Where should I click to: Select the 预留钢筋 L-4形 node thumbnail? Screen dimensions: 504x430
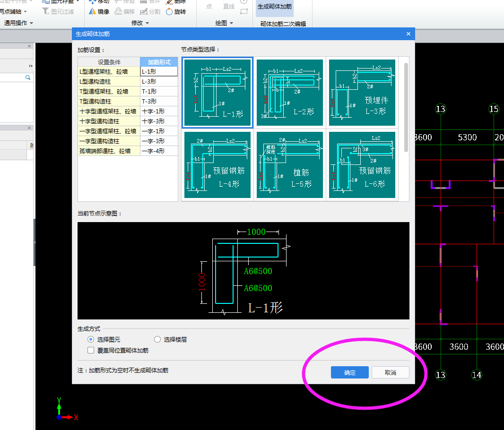217,165
